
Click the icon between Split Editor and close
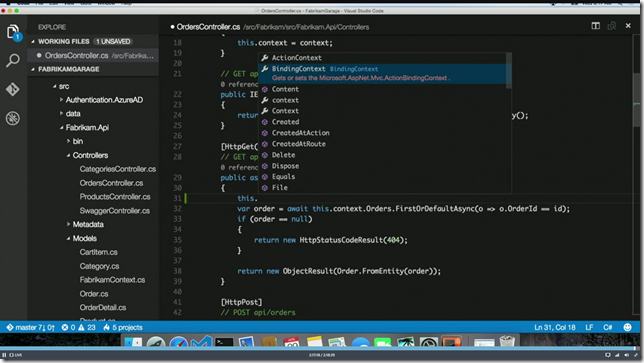point(612,26)
